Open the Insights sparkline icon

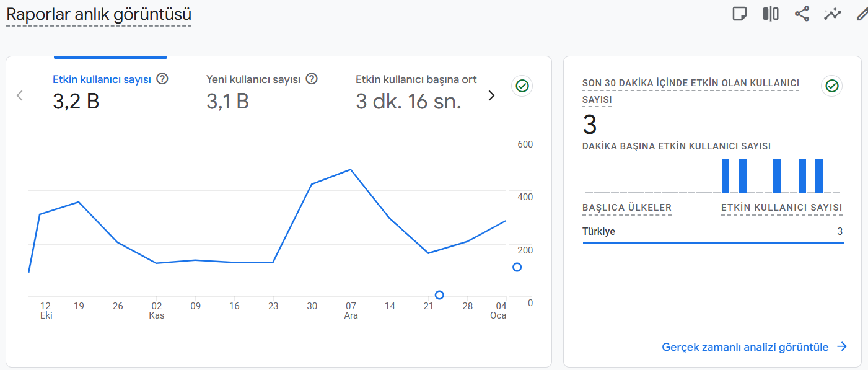click(x=832, y=14)
